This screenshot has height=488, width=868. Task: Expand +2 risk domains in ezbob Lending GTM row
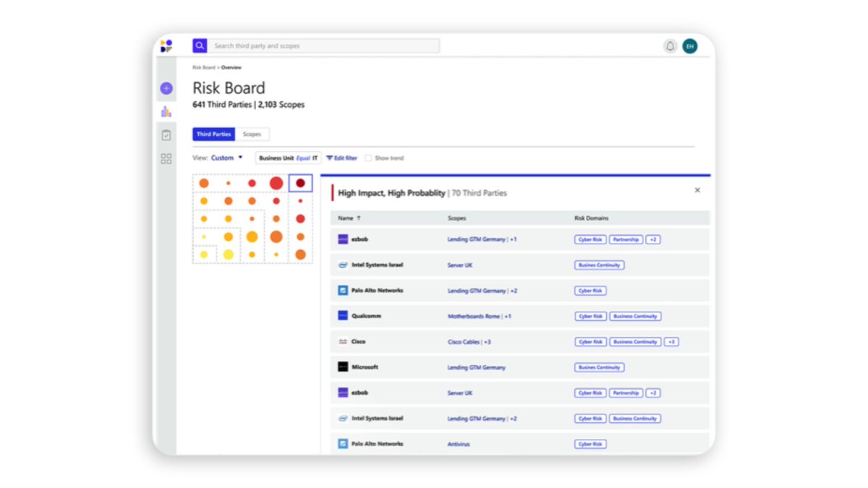click(653, 239)
